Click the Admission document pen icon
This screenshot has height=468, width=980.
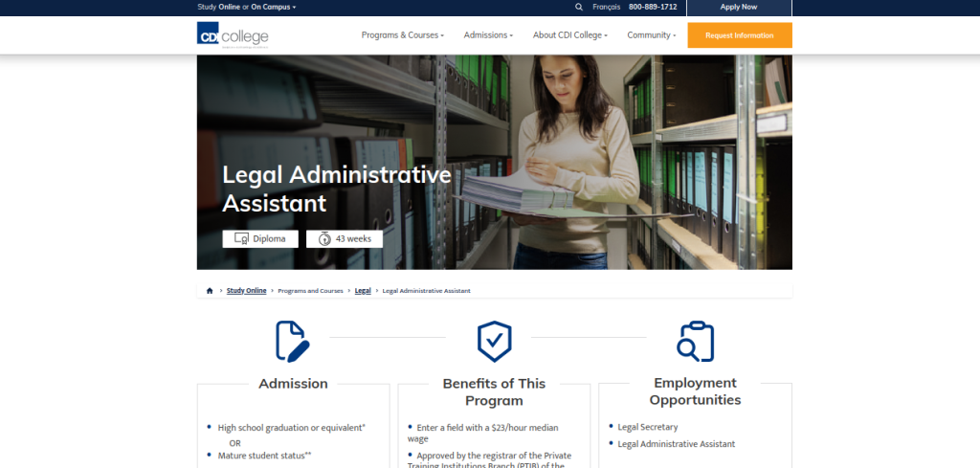(293, 341)
